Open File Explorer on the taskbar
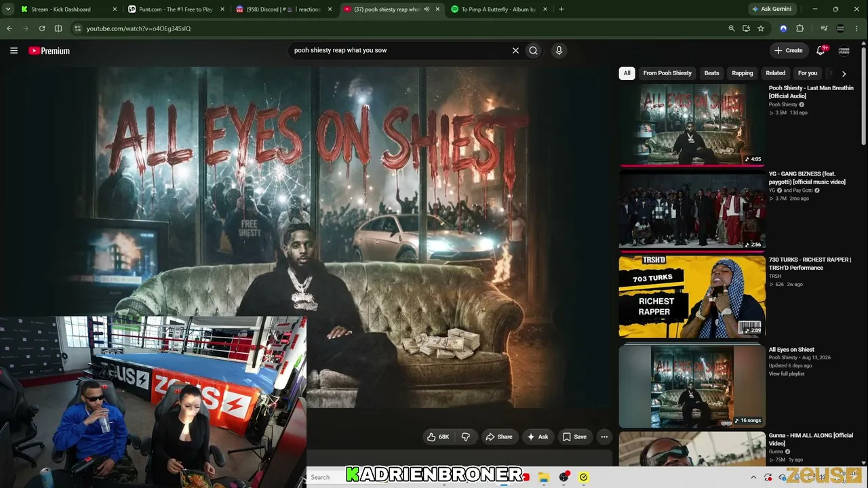 544,477
